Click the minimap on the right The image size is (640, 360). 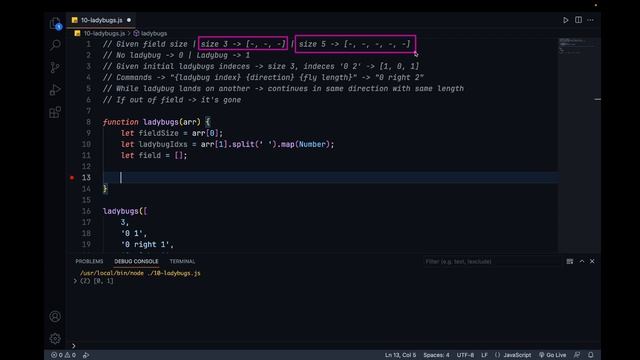(x=579, y=145)
